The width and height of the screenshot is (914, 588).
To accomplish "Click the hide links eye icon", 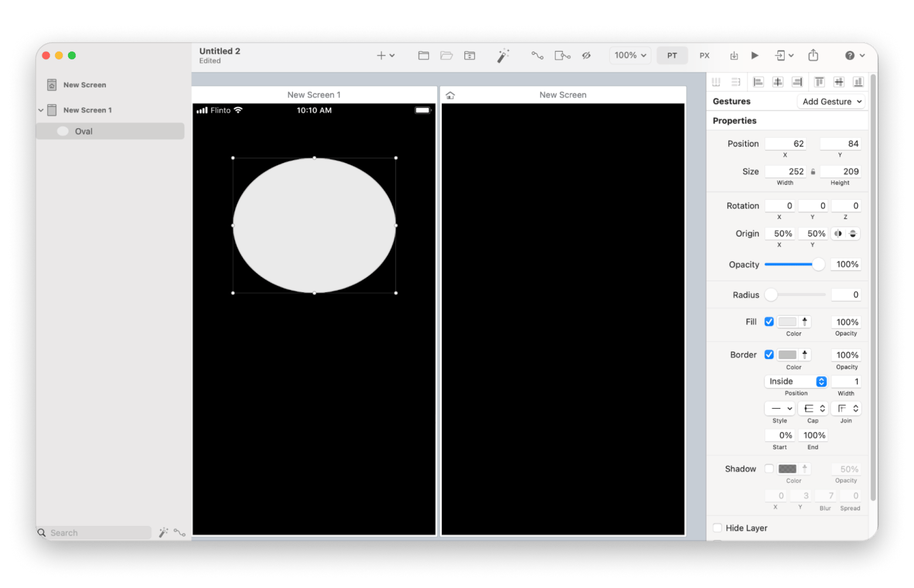I will pos(586,56).
